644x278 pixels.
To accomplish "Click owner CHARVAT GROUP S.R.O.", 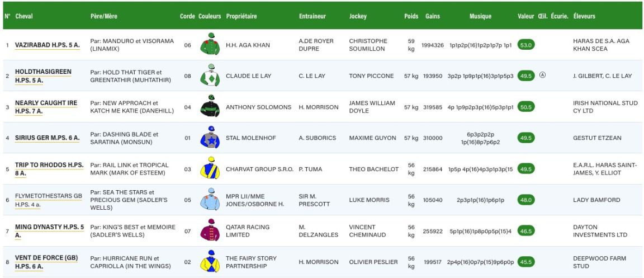I will (259, 169).
